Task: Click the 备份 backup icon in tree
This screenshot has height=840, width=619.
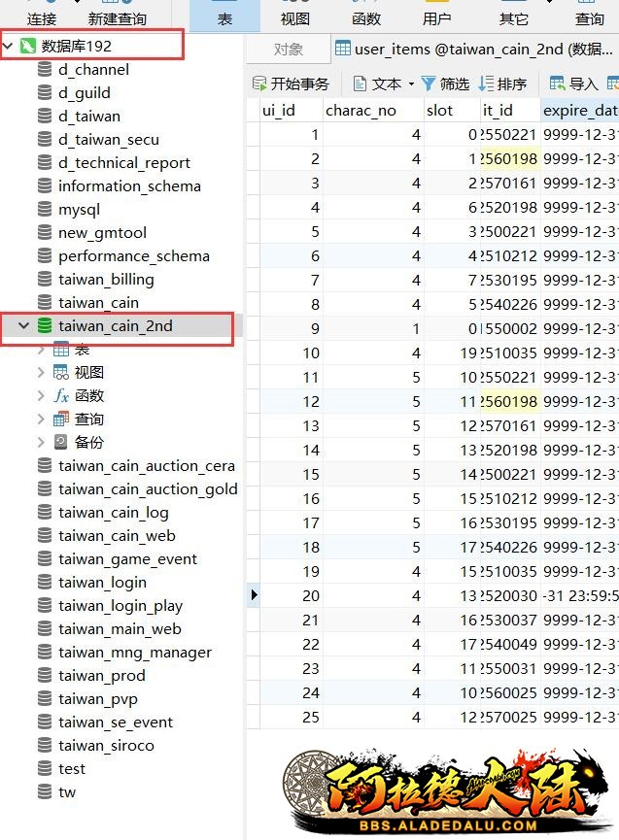Action: [x=61, y=442]
